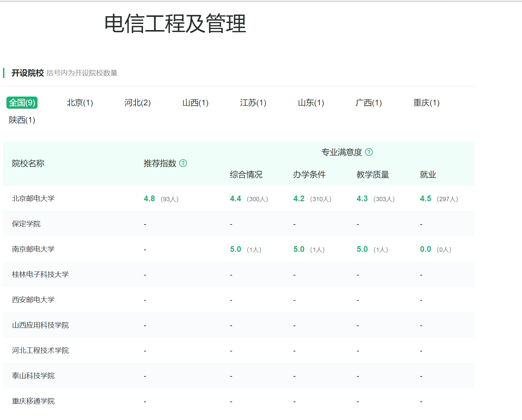Select the 广西(1) province tab
The image size is (522, 420).
tap(368, 103)
